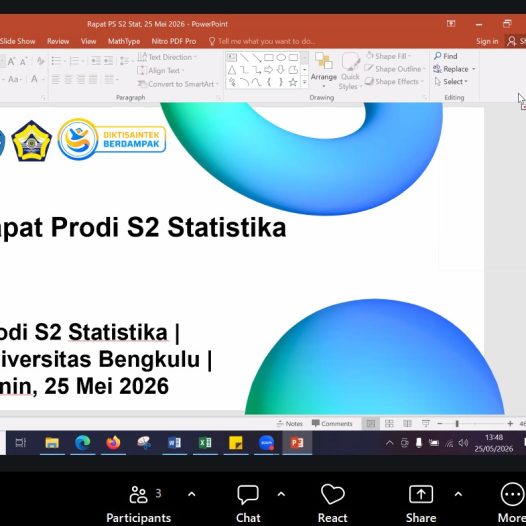Open the MathType ribbon tab

click(124, 41)
